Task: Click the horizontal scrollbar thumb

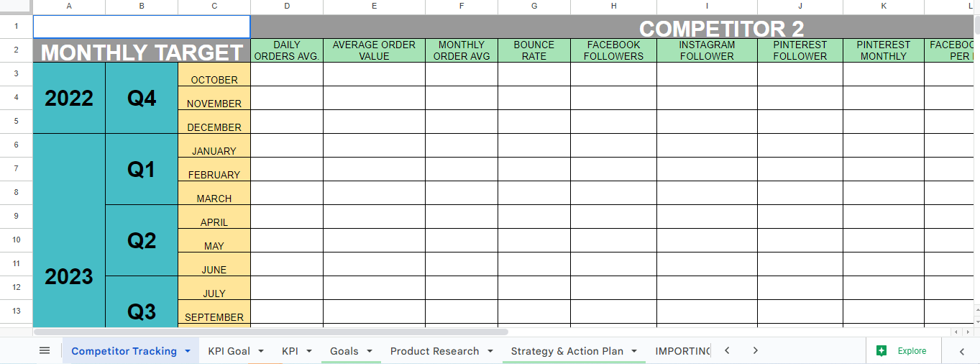Action: 270,332
